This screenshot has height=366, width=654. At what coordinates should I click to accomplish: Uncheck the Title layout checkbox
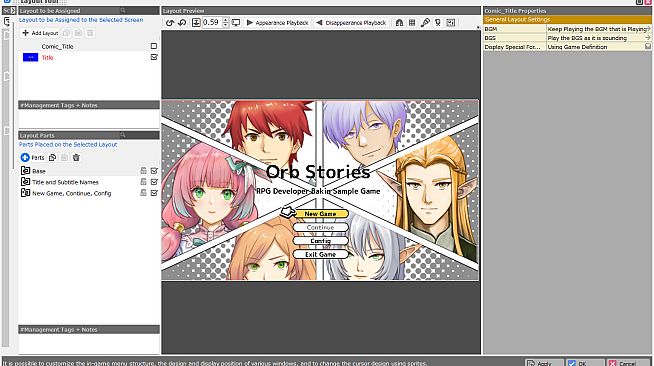click(x=154, y=57)
